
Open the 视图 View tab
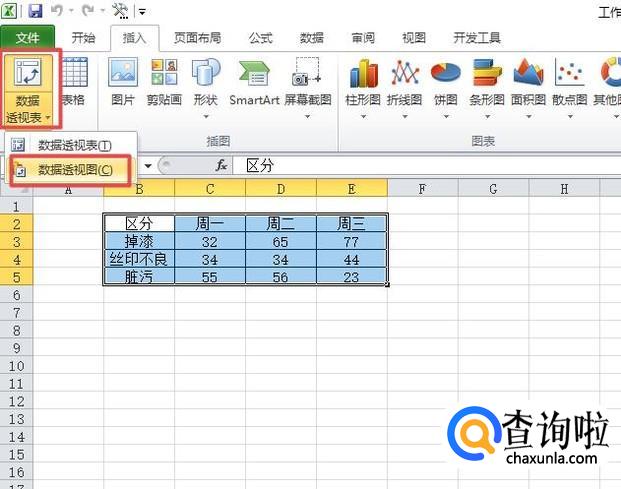click(x=414, y=38)
